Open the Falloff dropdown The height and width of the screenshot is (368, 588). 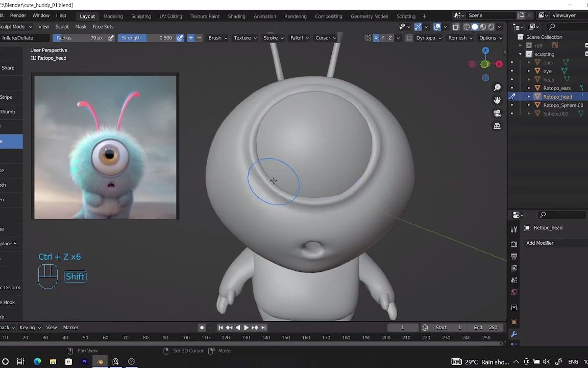[299, 37]
